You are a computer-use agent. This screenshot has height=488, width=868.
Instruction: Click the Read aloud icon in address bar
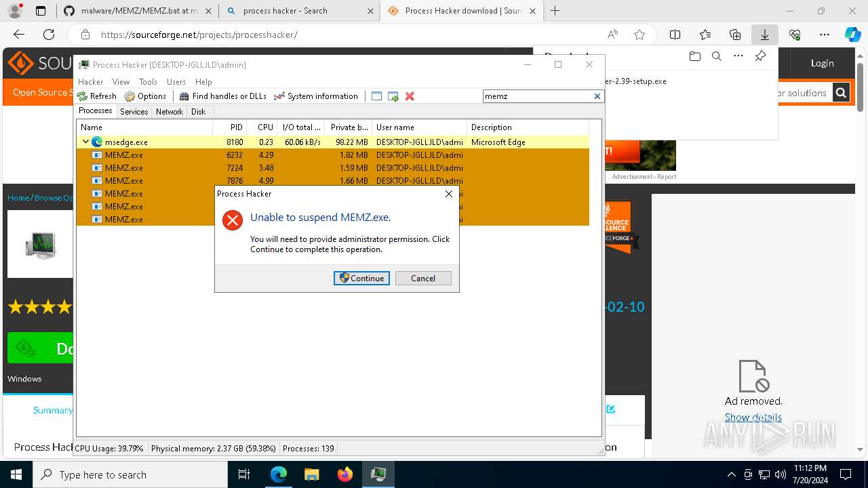point(612,35)
